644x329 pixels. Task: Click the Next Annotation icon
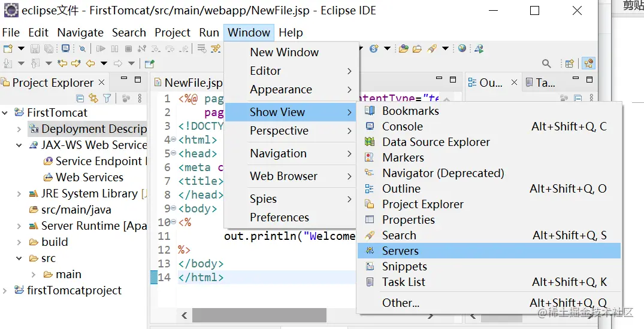(x=8, y=63)
